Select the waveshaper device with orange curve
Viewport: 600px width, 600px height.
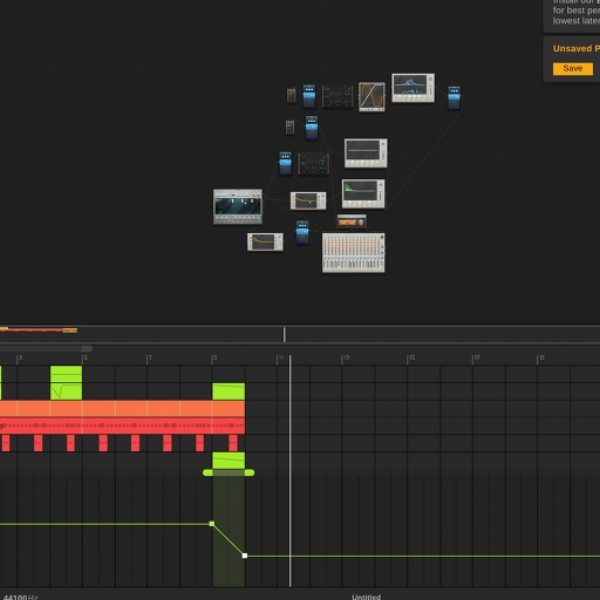click(x=372, y=97)
